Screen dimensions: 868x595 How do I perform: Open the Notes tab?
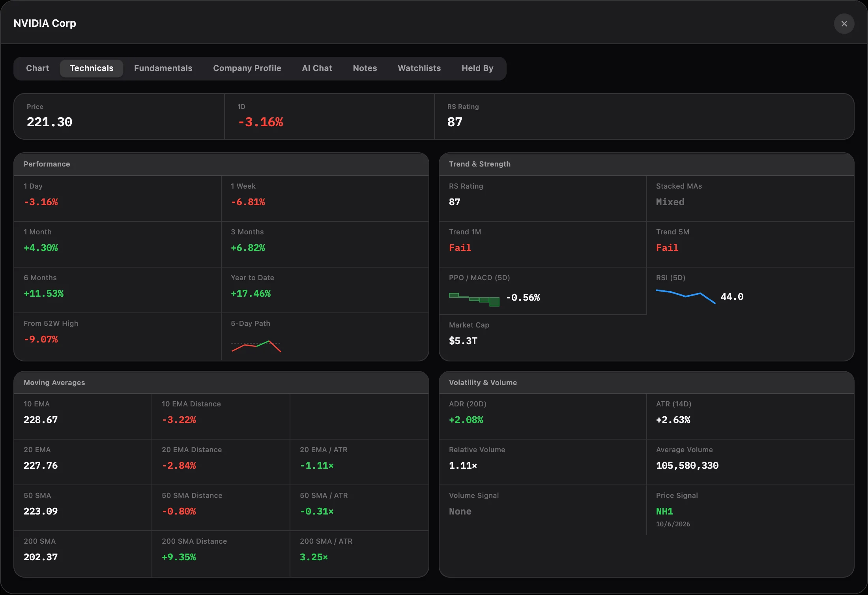coord(365,68)
